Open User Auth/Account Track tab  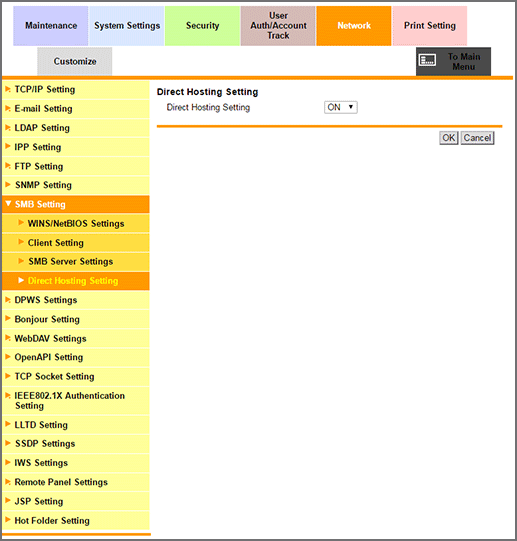click(x=278, y=26)
